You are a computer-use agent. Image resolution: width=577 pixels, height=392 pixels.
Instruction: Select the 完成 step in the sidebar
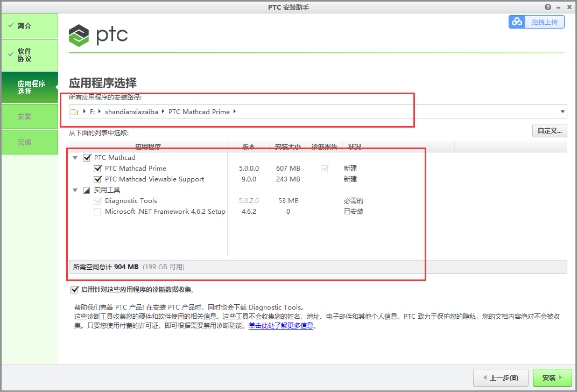pos(30,142)
